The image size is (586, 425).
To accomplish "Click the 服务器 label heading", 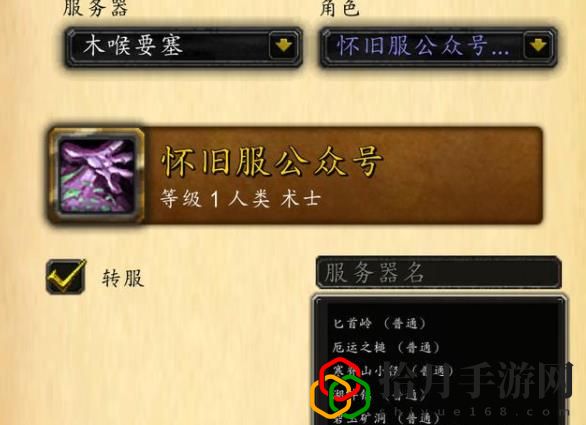I will (96, 8).
